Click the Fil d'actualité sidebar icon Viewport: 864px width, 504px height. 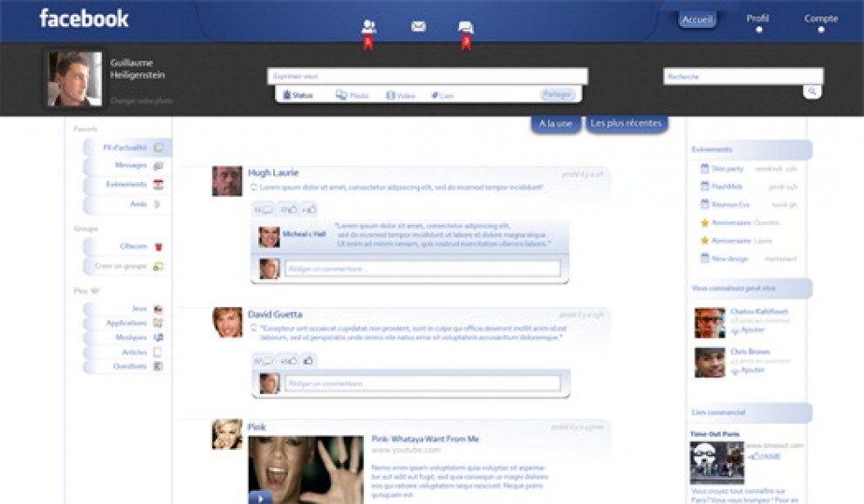point(159,147)
